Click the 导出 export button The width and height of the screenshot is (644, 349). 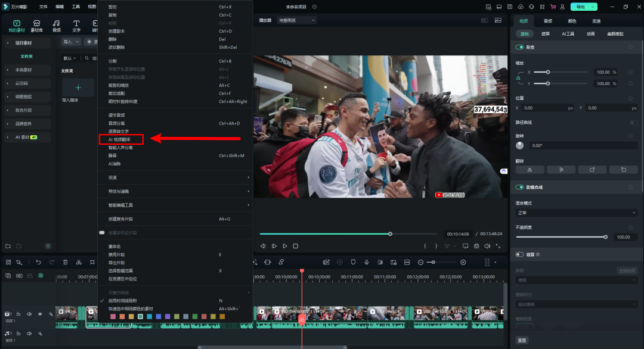click(x=581, y=7)
